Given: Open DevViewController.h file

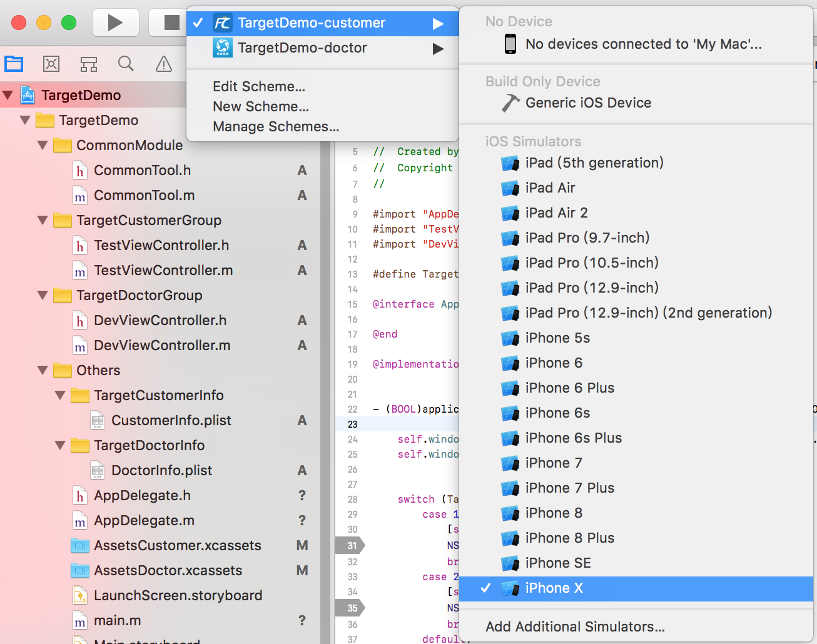Looking at the screenshot, I should (160, 320).
